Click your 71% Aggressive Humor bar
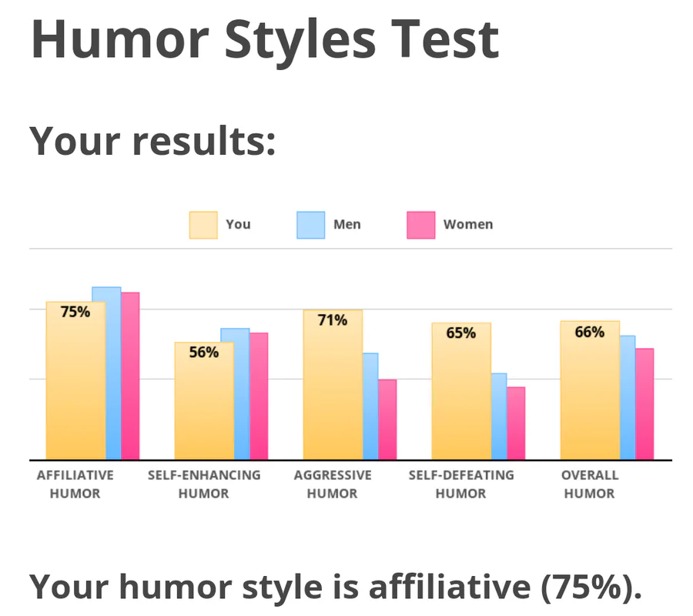Viewport: 693px width, 616px height. click(333, 389)
